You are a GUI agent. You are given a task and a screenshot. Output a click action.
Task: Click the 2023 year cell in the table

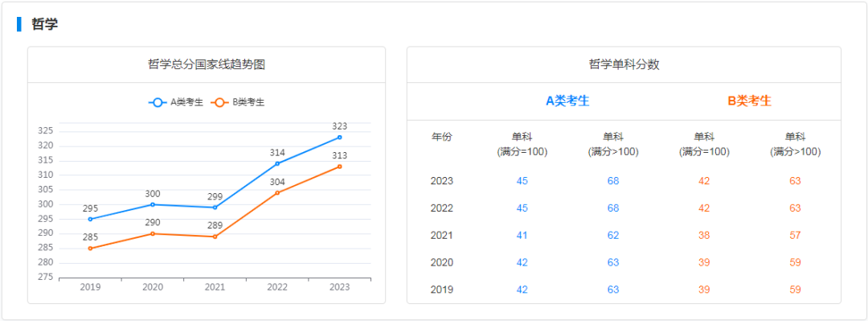click(442, 181)
